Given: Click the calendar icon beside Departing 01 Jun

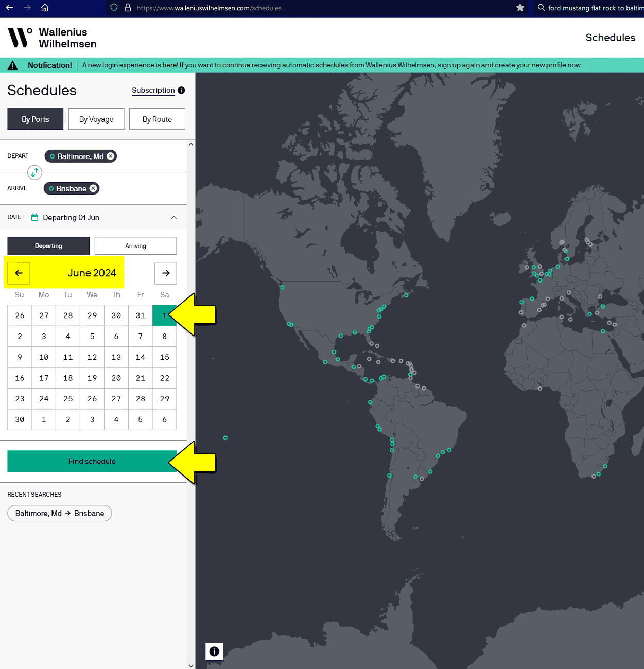Looking at the screenshot, I should [x=34, y=217].
